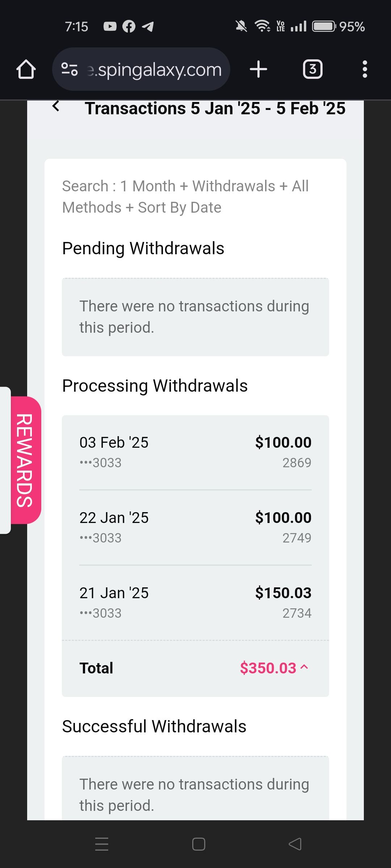Open the REWARDS side tab
The width and height of the screenshot is (391, 868).
click(x=25, y=460)
